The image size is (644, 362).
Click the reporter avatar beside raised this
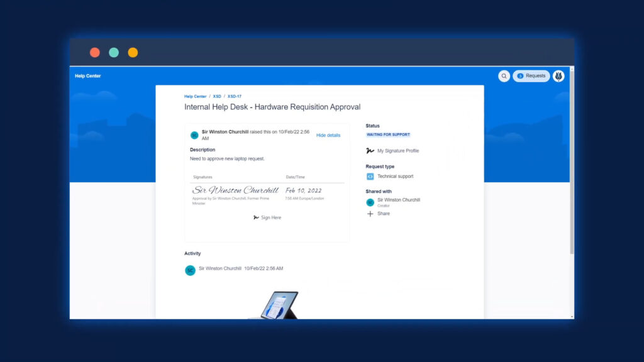pos(194,135)
